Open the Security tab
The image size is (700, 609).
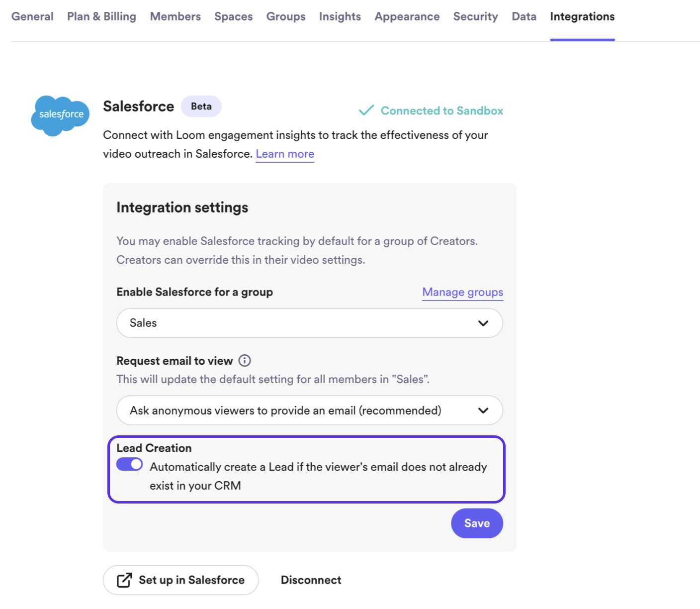[x=475, y=16]
